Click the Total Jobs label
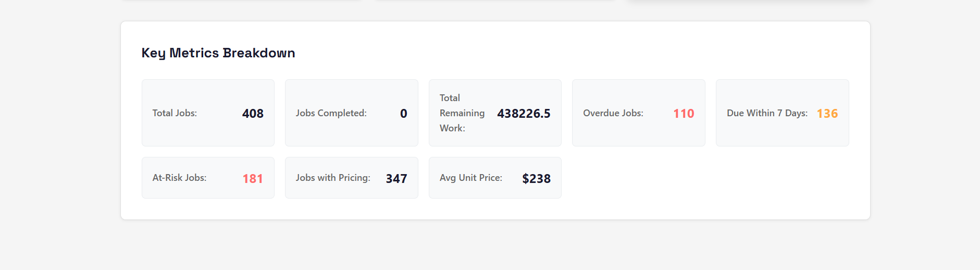Image resolution: width=980 pixels, height=270 pixels. coord(175,113)
